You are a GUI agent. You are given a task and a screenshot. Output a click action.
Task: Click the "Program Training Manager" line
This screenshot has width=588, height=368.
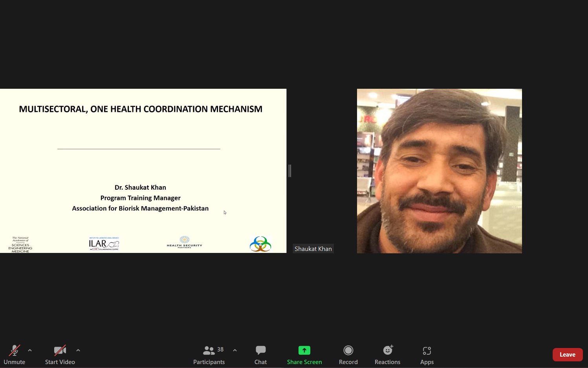[x=140, y=198]
